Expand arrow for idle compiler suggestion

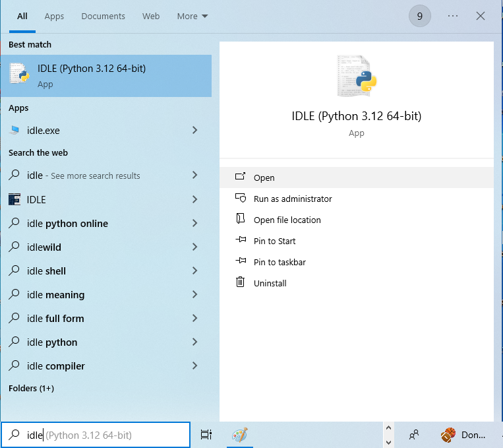click(194, 366)
